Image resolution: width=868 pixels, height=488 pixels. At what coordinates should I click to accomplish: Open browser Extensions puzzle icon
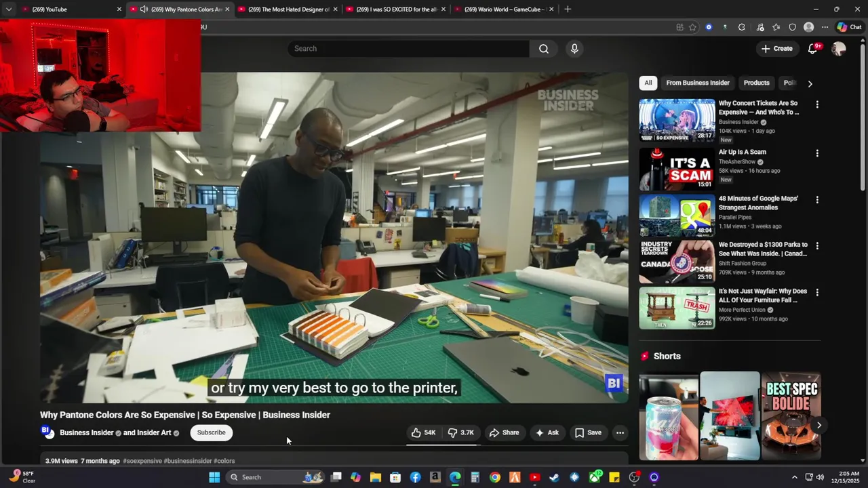point(741,27)
